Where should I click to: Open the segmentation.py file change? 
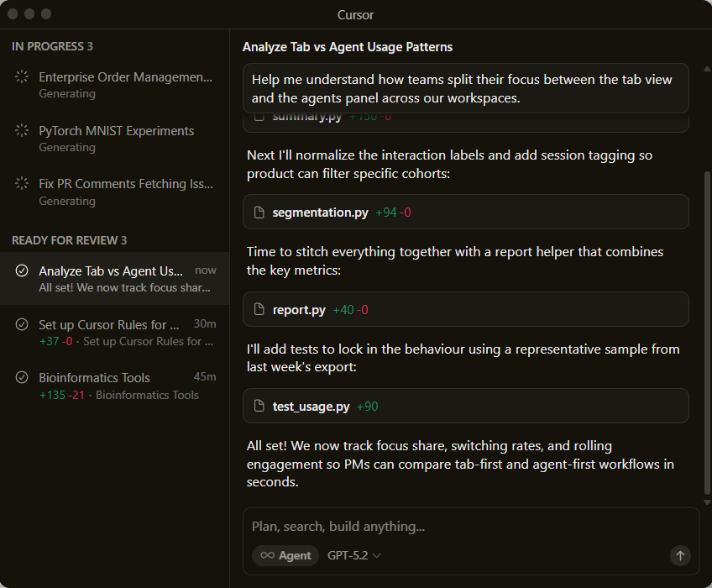tap(466, 213)
